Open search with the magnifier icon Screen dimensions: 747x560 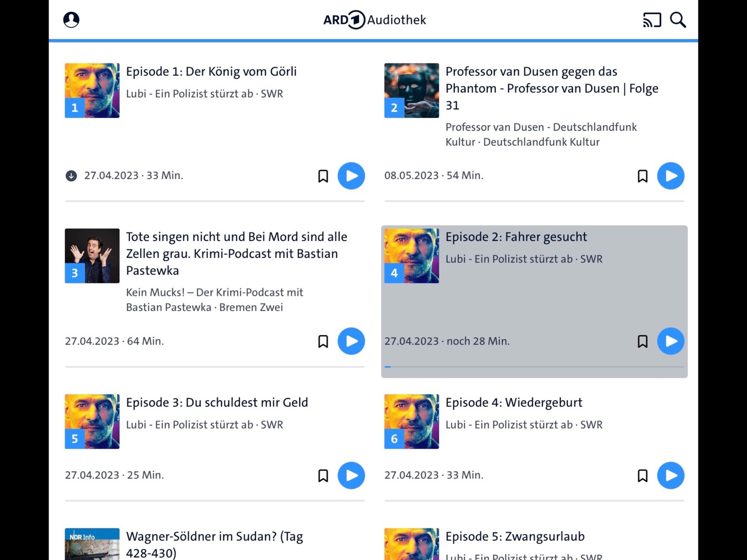pos(677,20)
